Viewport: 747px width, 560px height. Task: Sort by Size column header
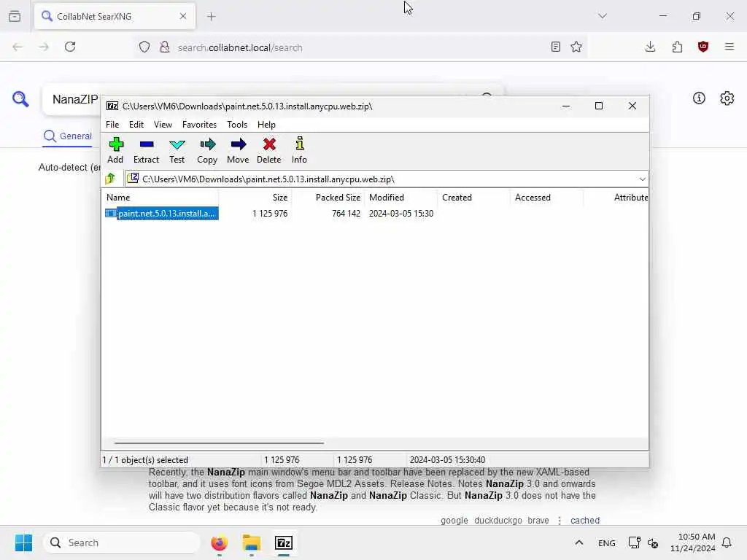point(255,197)
